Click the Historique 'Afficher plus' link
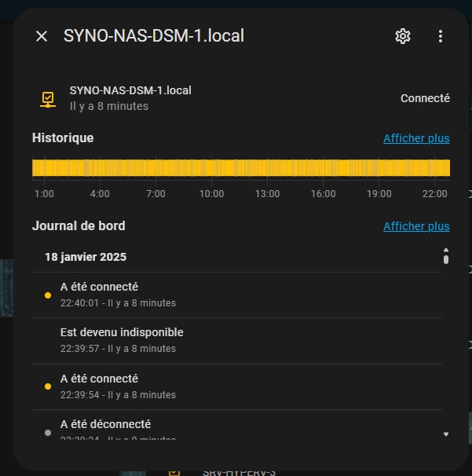The image size is (472, 476). pyautogui.click(x=416, y=138)
